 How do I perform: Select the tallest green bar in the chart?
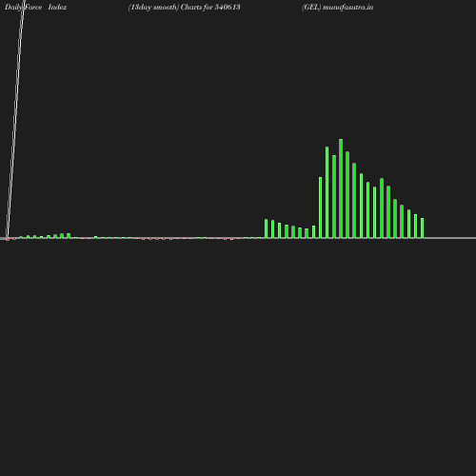341,188
